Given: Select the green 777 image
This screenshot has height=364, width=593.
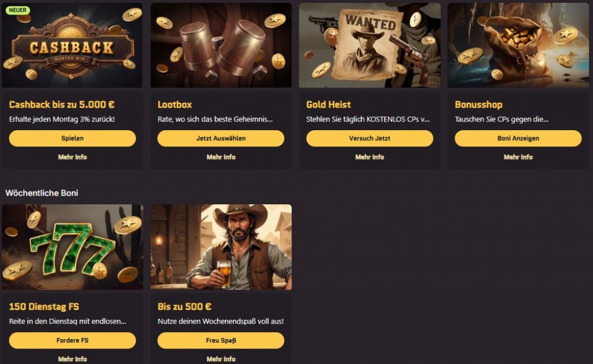Looking at the screenshot, I should tap(72, 247).
